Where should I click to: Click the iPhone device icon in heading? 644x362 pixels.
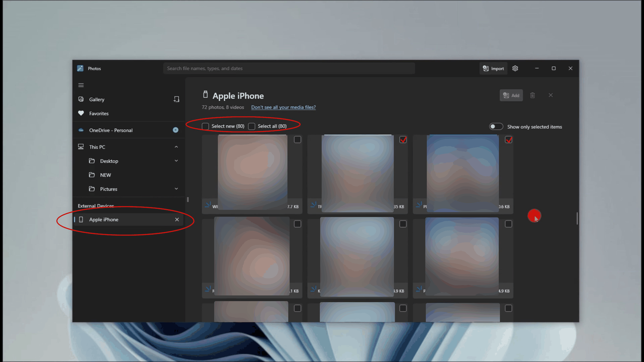pyautogui.click(x=205, y=94)
